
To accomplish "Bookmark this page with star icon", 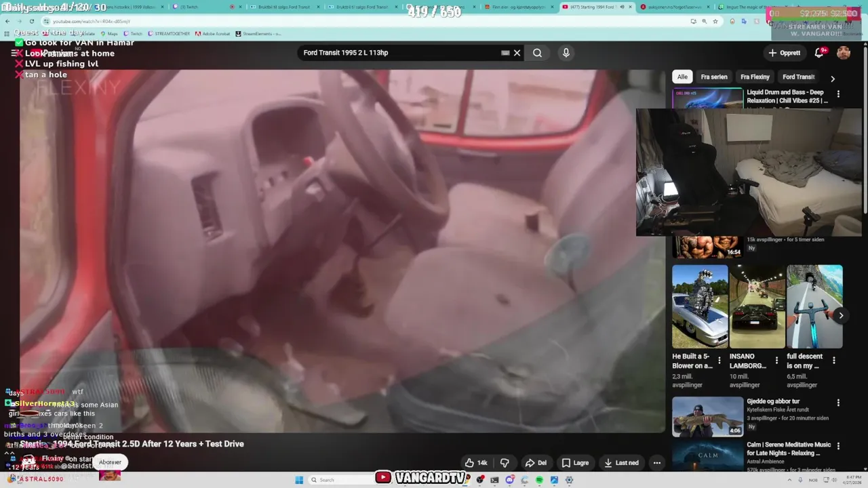I will [x=715, y=21].
